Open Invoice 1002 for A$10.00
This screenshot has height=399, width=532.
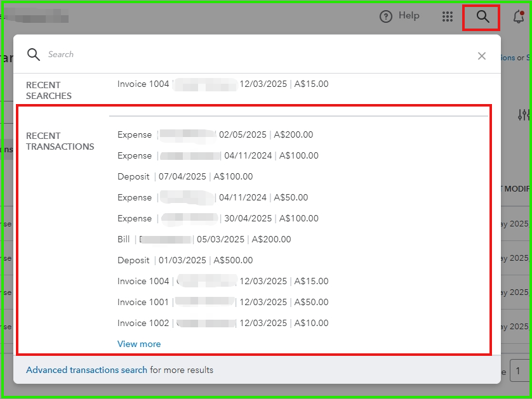pyautogui.click(x=223, y=323)
